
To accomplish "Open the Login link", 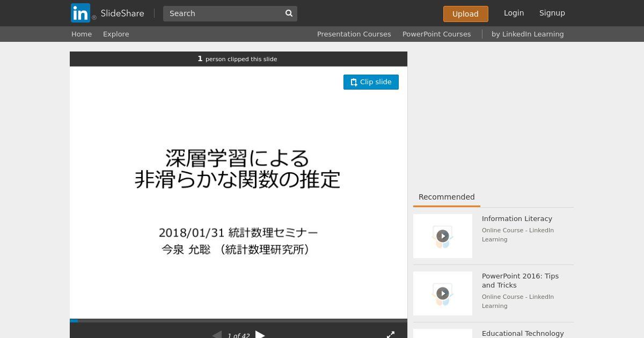I will click(514, 13).
